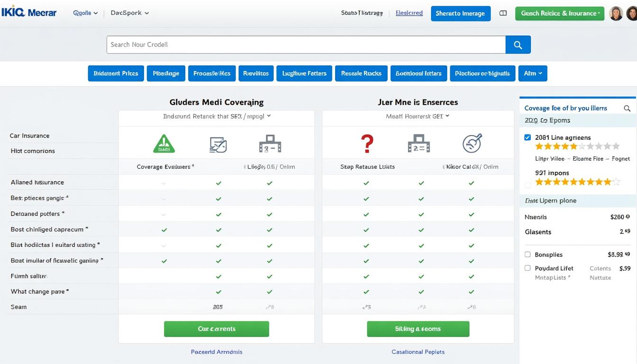Viewport: 637px width, 364px height.
Task: Set the 2081 Line agreens star rating
Action: click(577, 146)
